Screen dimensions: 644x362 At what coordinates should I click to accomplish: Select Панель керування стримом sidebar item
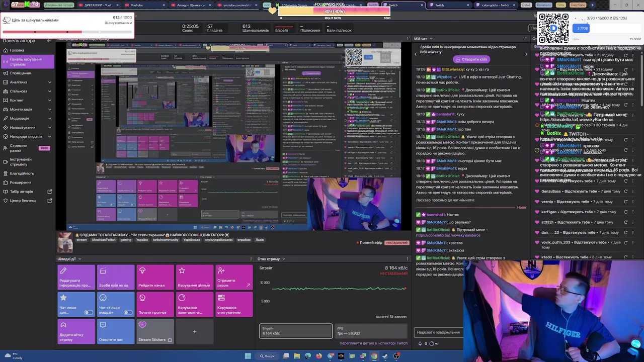[28, 62]
